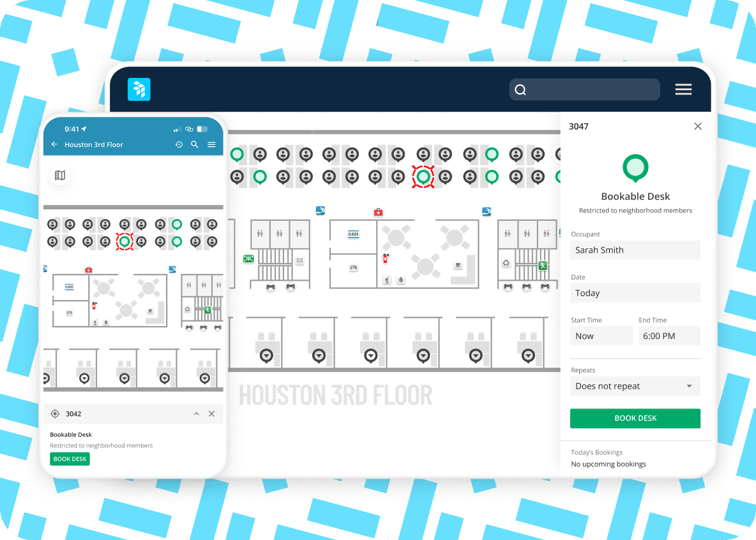The image size is (756, 540).
Task: Click the coffee cup icon on the desktop map
Action: (x=458, y=265)
